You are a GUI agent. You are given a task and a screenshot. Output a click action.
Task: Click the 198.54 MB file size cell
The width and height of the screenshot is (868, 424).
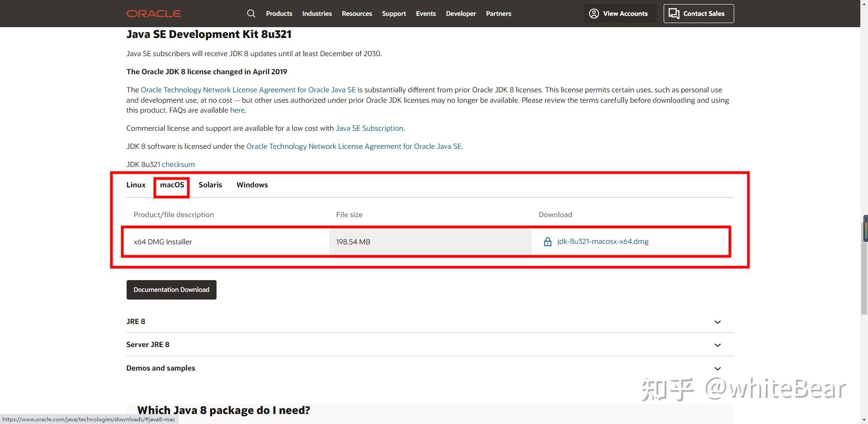[x=430, y=242]
